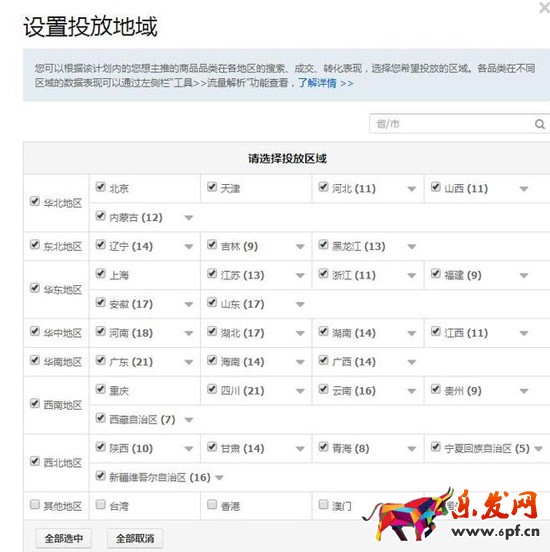
Task: Expand the 山西 (11) city dropdown arrow
Action: [524, 189]
